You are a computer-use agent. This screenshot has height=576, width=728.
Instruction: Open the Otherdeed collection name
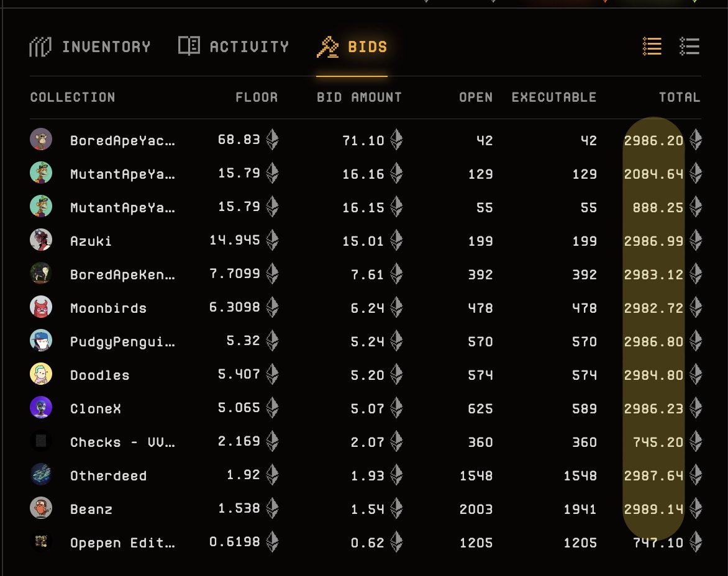click(x=108, y=476)
